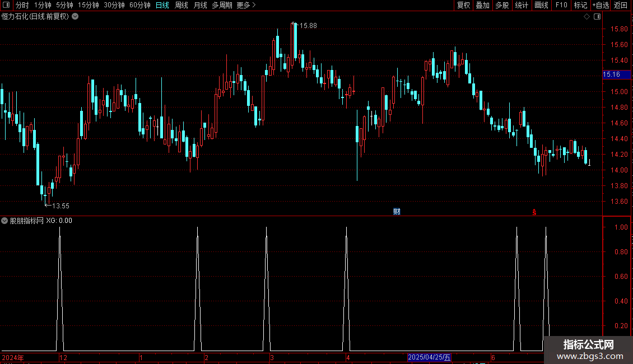Click the 2024年 date axis label
Screen dimensions: 633x364
(x=13, y=357)
